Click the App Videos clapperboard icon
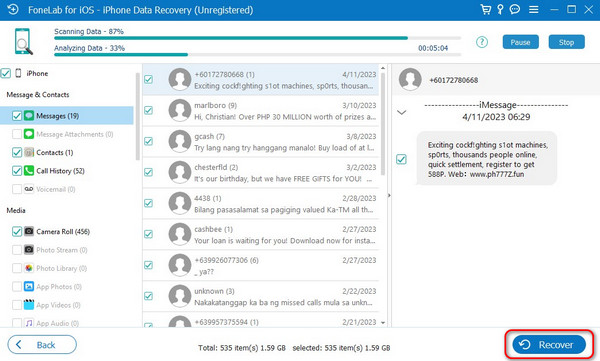600x361 pixels. [29, 305]
